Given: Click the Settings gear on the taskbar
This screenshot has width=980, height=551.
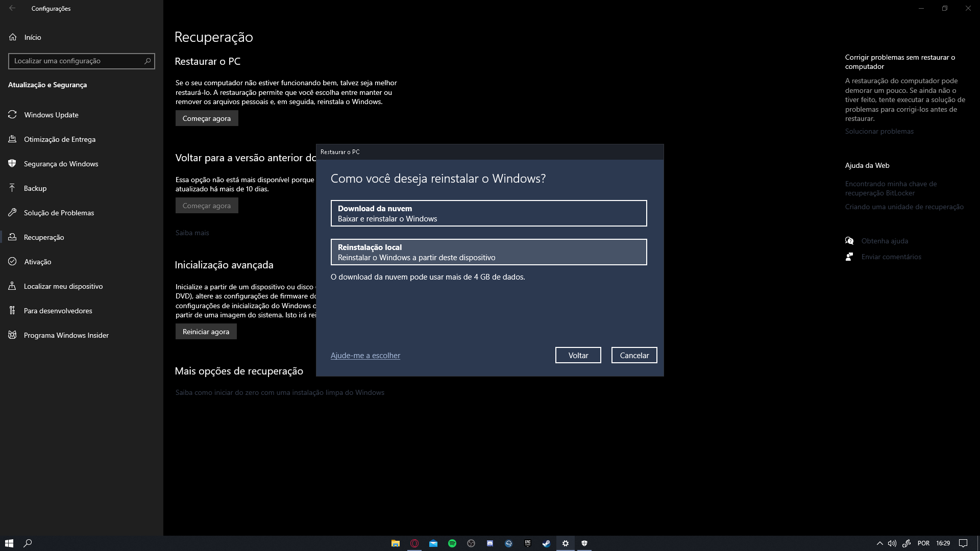Looking at the screenshot, I should (x=566, y=543).
